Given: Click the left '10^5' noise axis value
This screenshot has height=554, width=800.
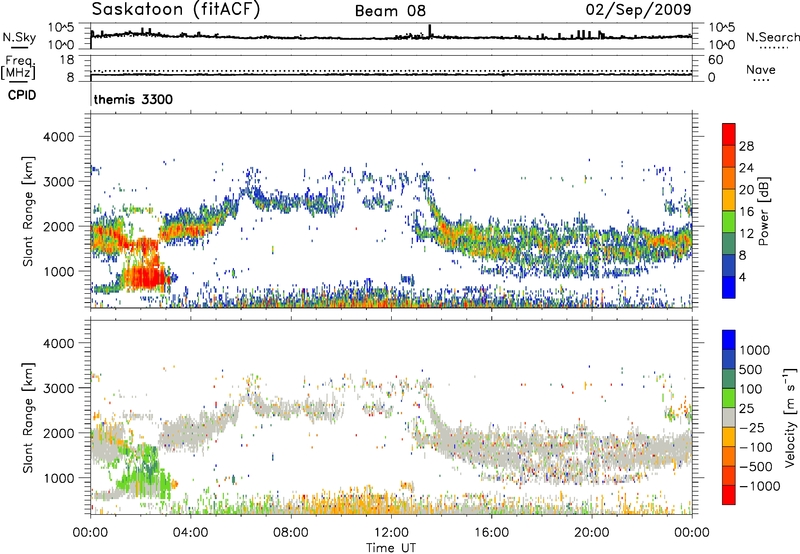Looking at the screenshot, I should point(61,27).
